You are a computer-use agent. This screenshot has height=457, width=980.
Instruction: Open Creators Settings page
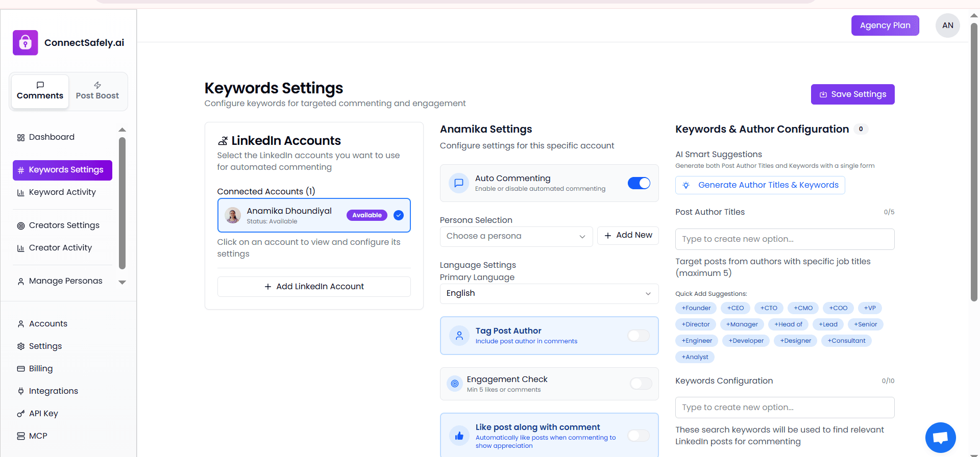(x=62, y=225)
